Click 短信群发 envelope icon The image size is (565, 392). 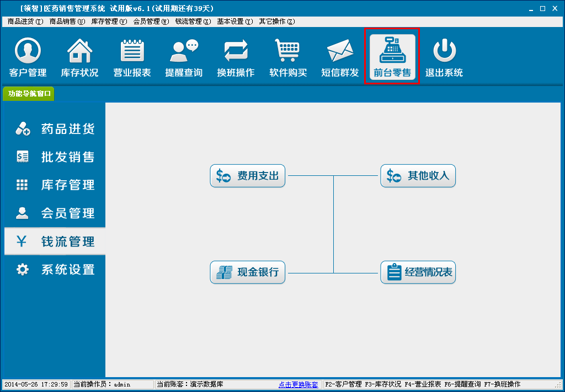(x=340, y=57)
